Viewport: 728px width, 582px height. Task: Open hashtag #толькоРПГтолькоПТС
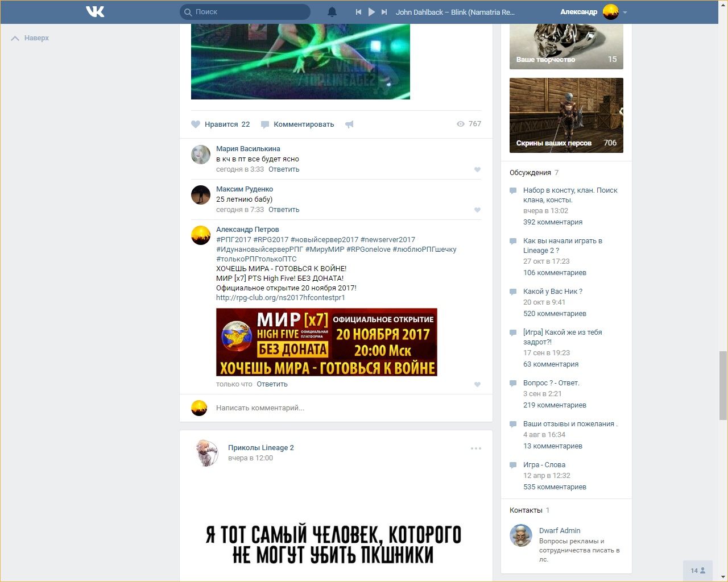tap(257, 259)
